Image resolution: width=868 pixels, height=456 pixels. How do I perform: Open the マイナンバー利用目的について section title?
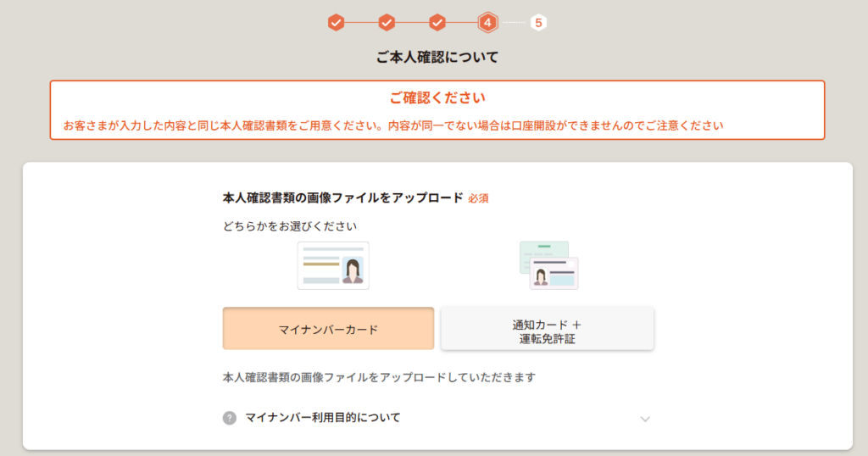click(x=323, y=418)
